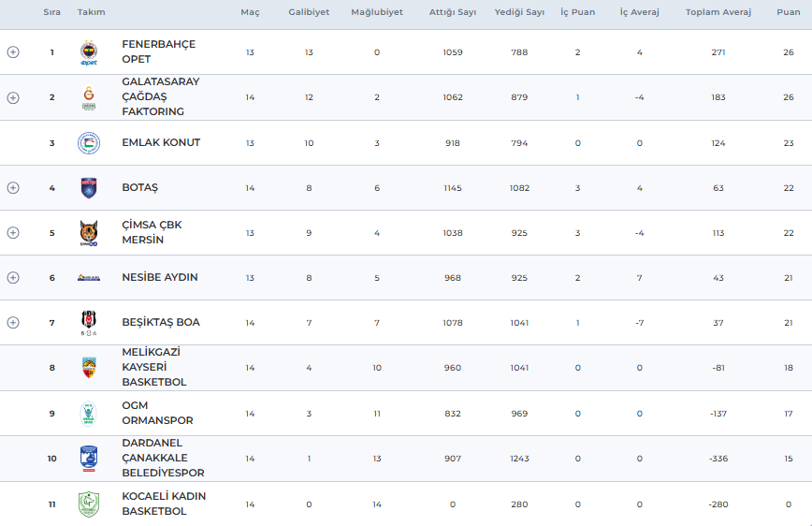Expand the Galatasaray row with plus icon
This screenshot has height=526, width=812.
[13, 97]
